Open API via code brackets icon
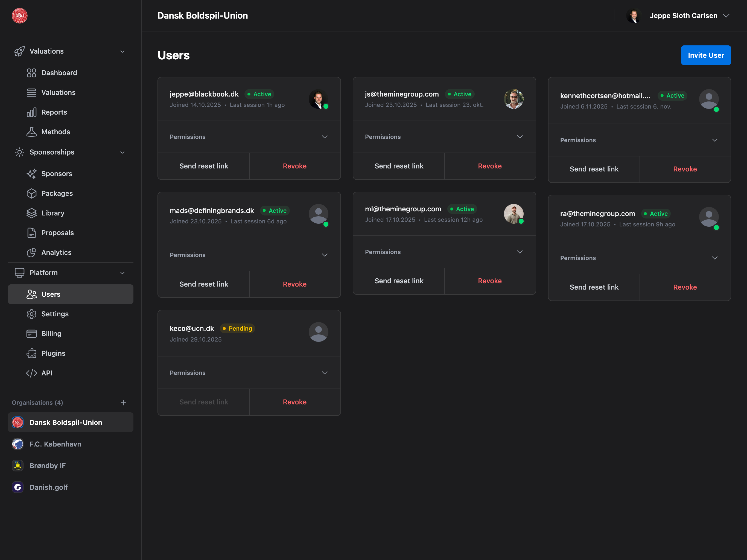747x560 pixels. [x=31, y=373]
